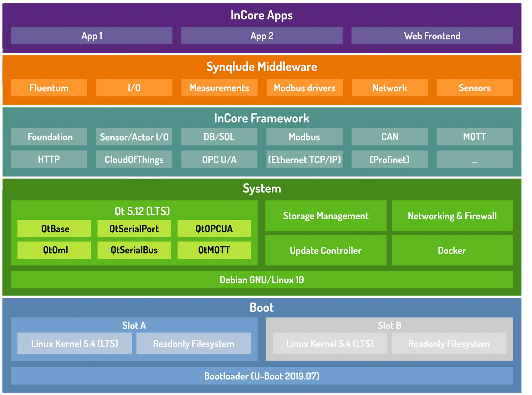Click the CloudOfThings box
The image size is (532, 395).
(x=134, y=159)
